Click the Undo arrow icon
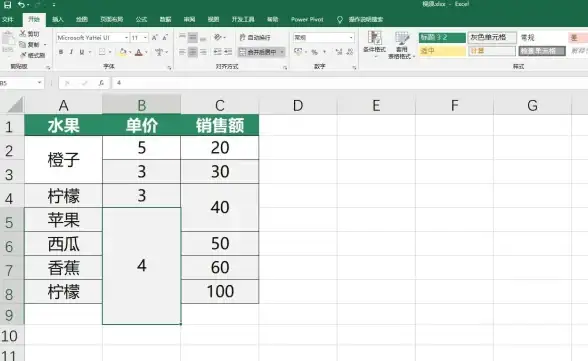The height and width of the screenshot is (361, 588). coord(21,4)
